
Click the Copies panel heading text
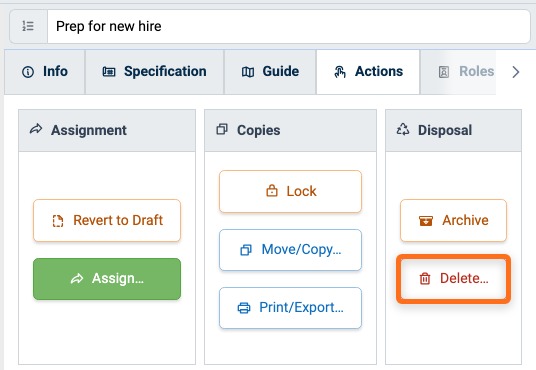pyautogui.click(x=259, y=130)
